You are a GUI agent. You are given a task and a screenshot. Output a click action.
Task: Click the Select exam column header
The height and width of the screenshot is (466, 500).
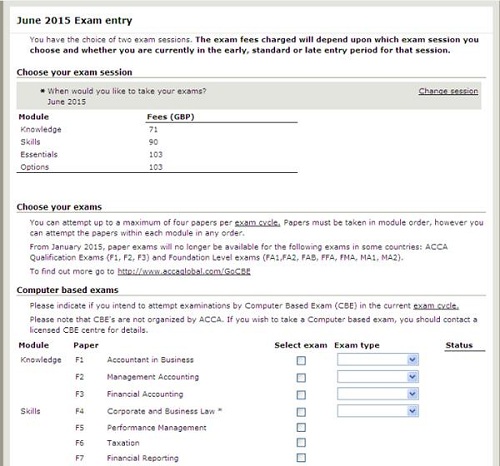click(301, 345)
